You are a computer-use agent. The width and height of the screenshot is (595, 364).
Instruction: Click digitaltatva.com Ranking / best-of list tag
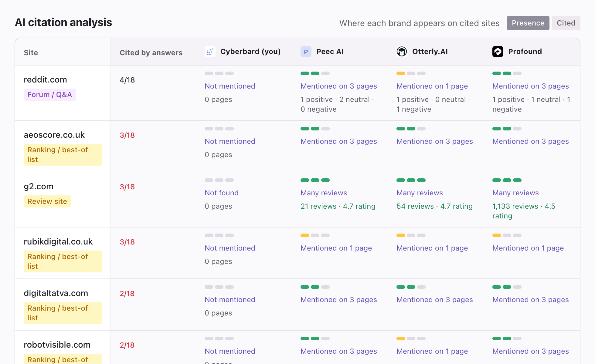pyautogui.click(x=63, y=313)
